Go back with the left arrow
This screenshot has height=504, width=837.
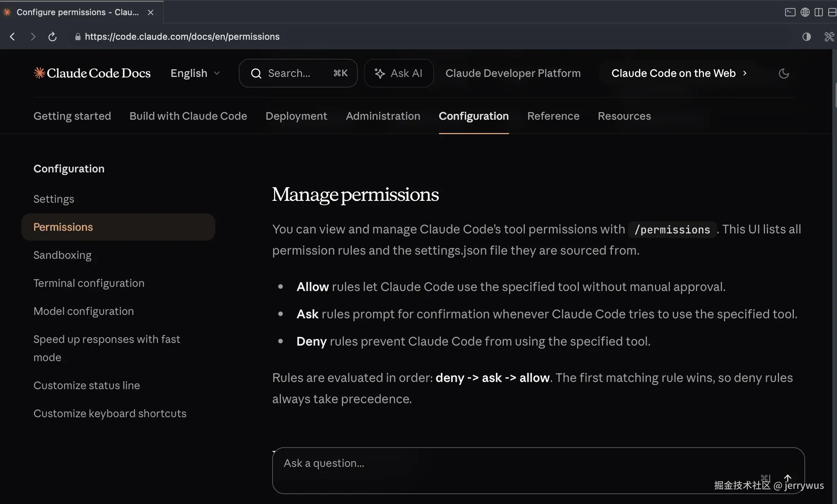click(13, 37)
